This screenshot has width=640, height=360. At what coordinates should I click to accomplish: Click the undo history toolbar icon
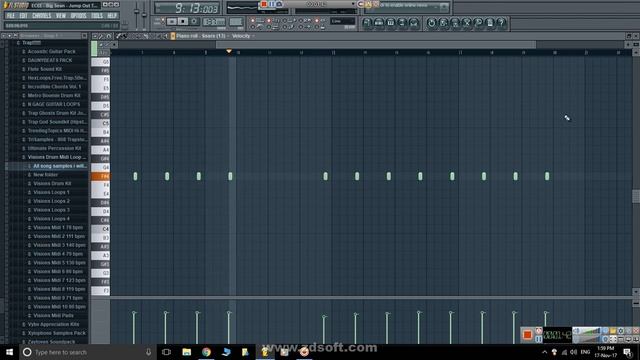pos(431,23)
